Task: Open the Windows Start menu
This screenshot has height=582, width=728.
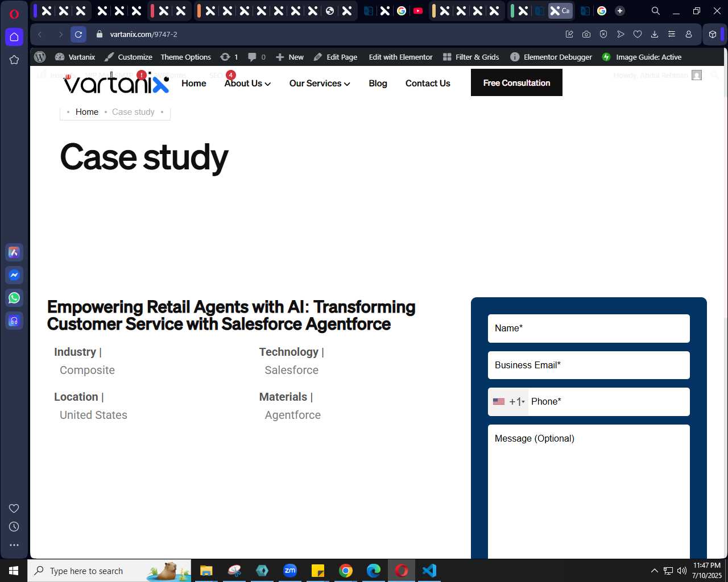Action: pos(14,571)
